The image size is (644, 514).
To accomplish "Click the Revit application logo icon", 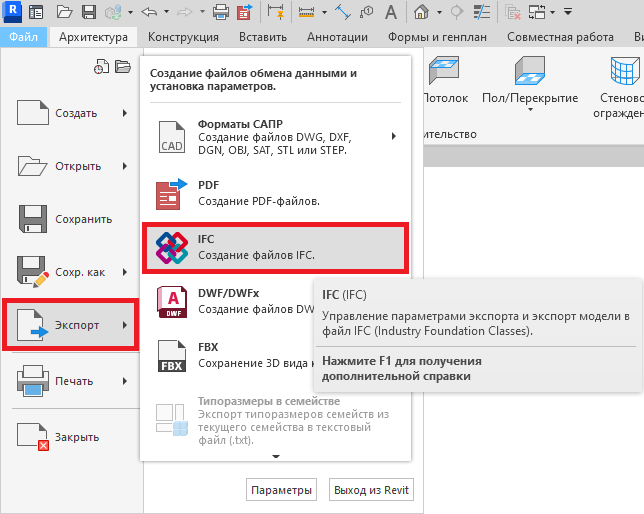I will point(12,12).
